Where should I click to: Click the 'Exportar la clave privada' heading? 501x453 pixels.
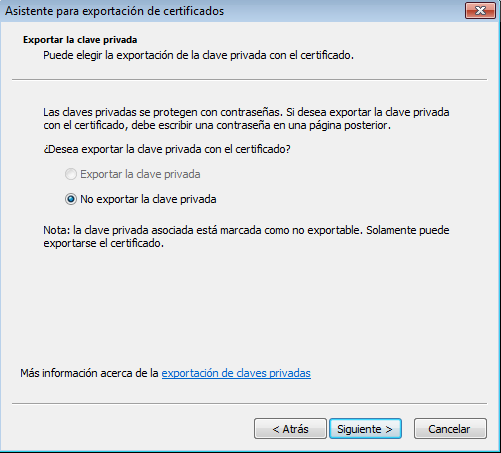click(80, 40)
